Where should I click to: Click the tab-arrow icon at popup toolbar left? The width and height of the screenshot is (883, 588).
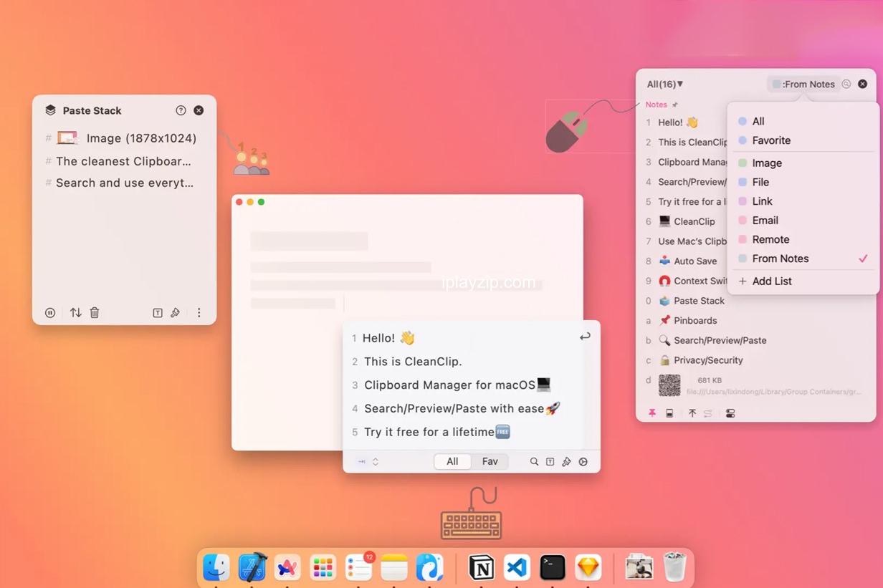pos(362,462)
